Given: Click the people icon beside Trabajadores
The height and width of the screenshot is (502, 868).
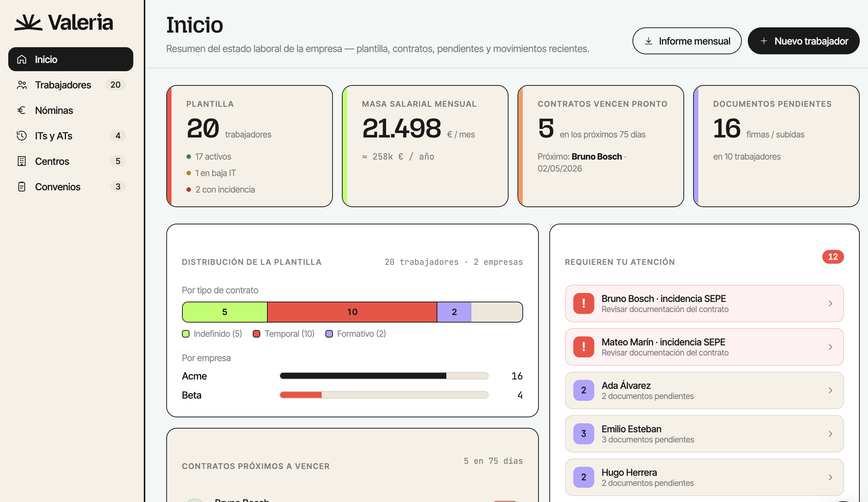Looking at the screenshot, I should 22,85.
